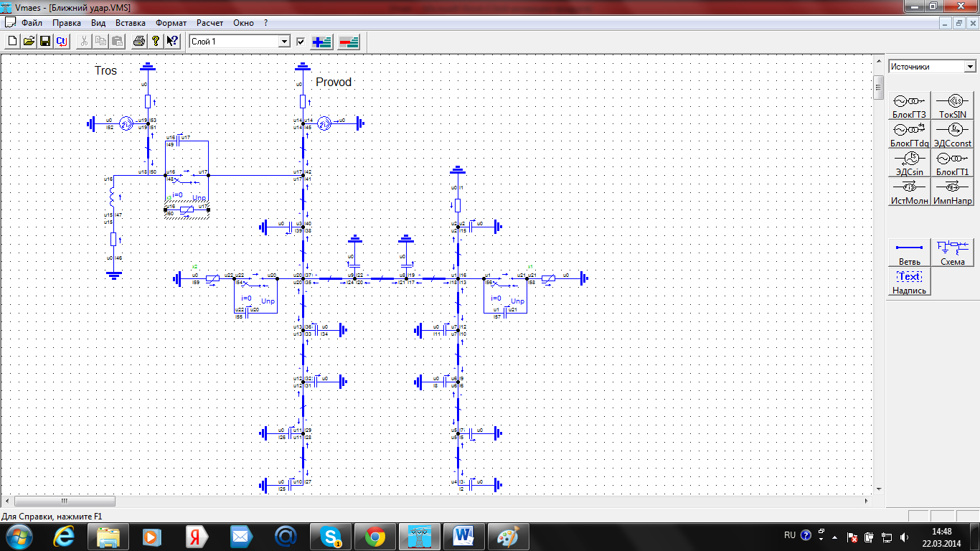Viewport: 980px width, 551px height.
Task: Create a new document with the blank page icon
Action: click(13, 42)
